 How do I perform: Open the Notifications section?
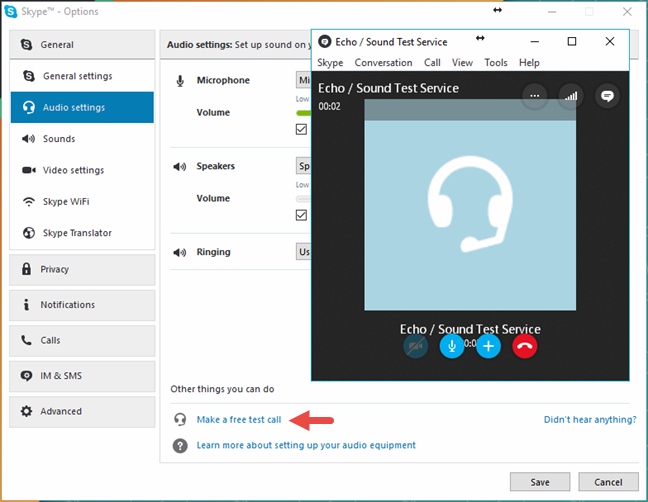pos(82,305)
